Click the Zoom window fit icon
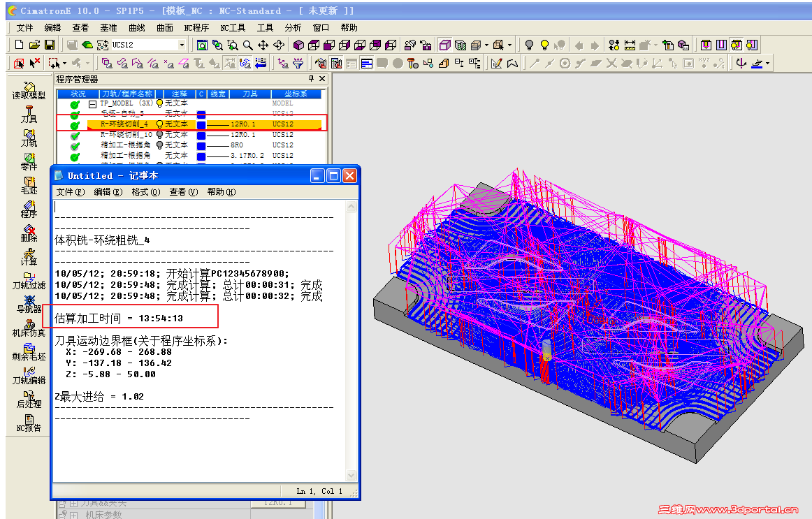The width and height of the screenshot is (812, 519). (x=202, y=45)
